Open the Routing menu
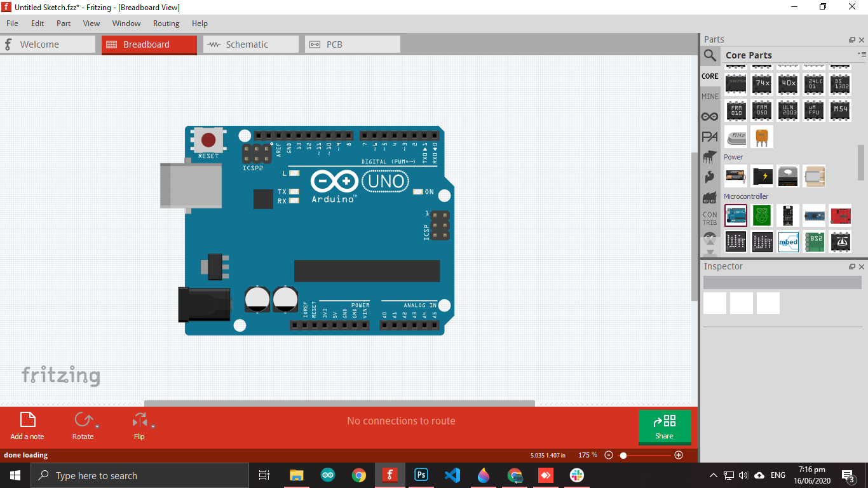The width and height of the screenshot is (868, 488). tap(166, 24)
